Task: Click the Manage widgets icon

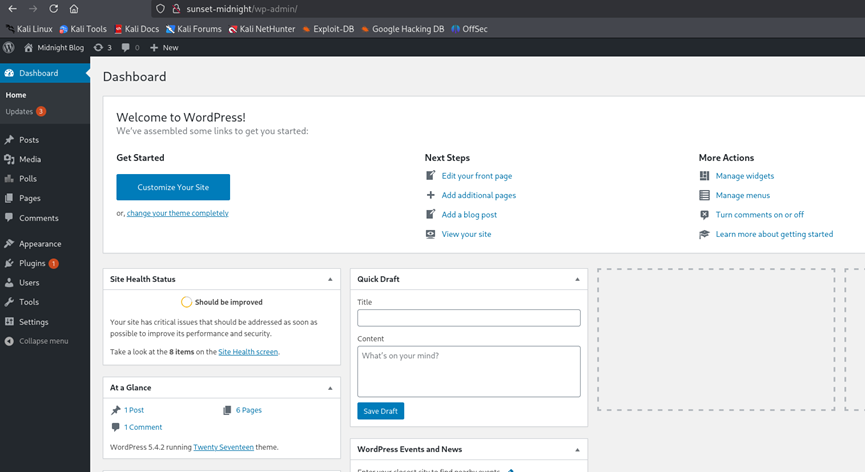Action: pyautogui.click(x=704, y=175)
